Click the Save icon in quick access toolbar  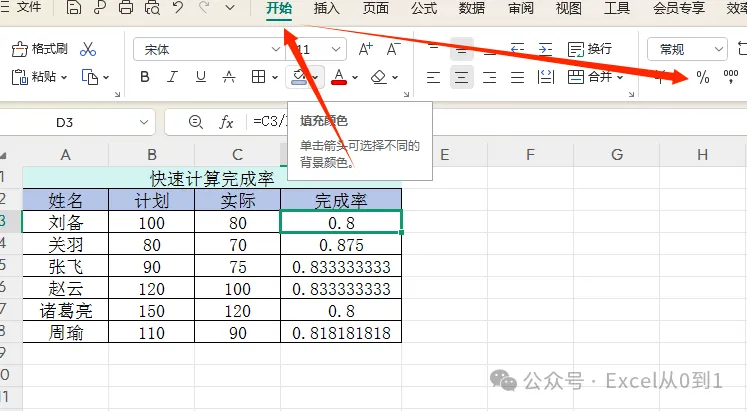coord(73,8)
